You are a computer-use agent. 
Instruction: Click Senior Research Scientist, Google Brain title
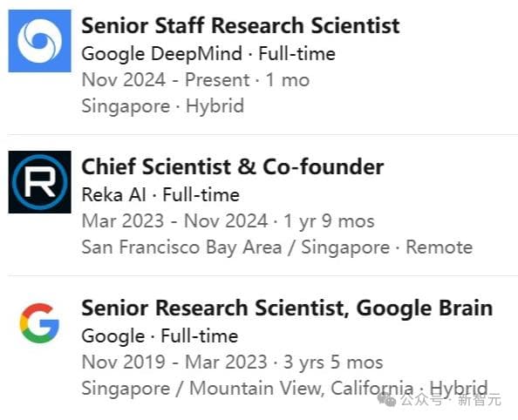(x=287, y=308)
